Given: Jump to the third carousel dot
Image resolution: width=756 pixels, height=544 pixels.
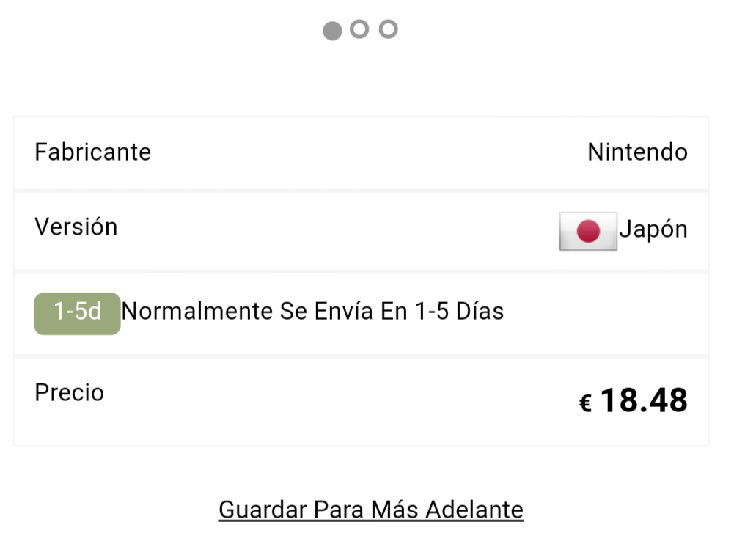Looking at the screenshot, I should point(388,29).
